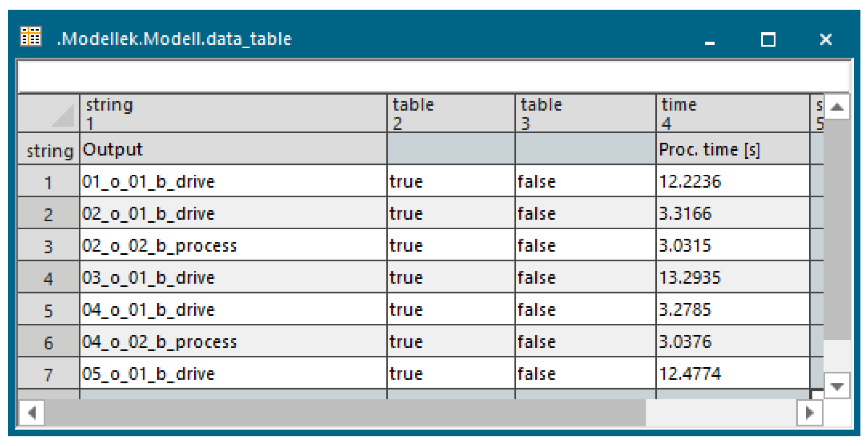Select the time column 4 header

pos(733,113)
